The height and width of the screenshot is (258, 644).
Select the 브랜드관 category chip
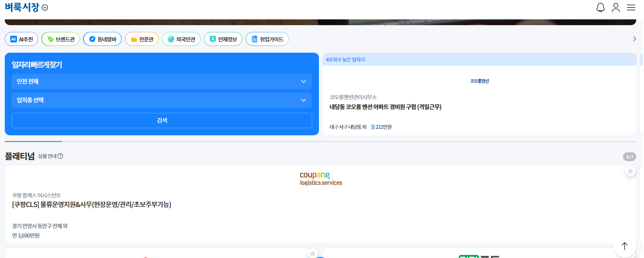tap(61, 39)
